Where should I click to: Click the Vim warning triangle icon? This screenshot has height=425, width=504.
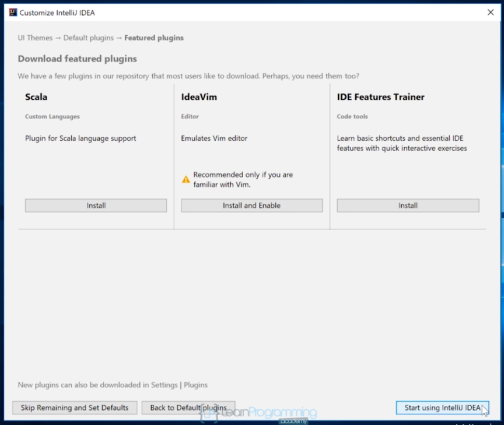[186, 179]
